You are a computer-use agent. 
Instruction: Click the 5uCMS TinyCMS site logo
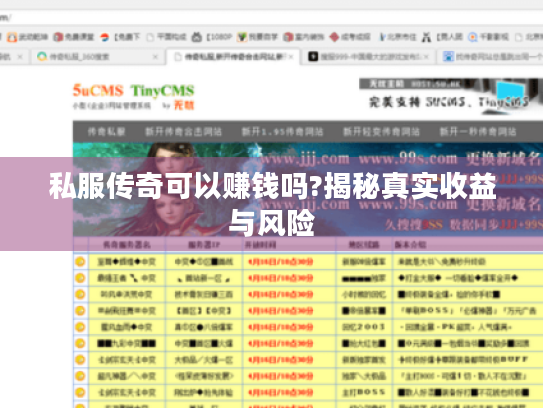(134, 96)
